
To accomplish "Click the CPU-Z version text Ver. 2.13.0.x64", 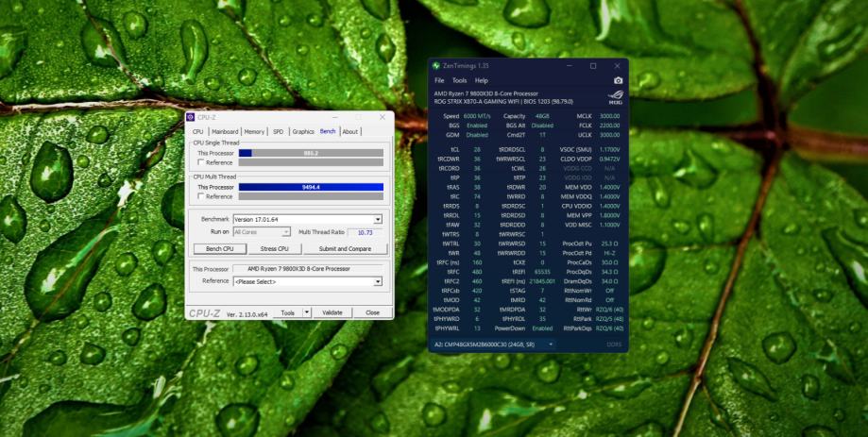I will click(x=247, y=314).
